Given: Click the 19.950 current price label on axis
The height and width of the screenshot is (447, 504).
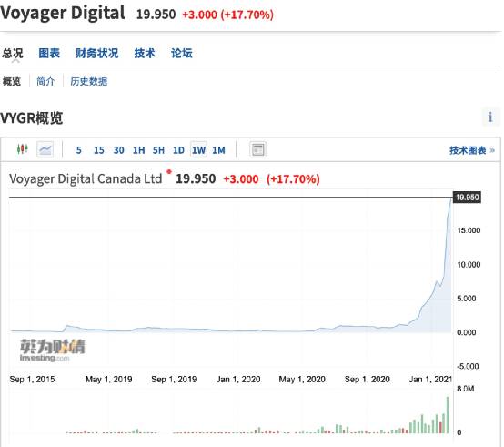Looking at the screenshot, I should click(x=467, y=198).
